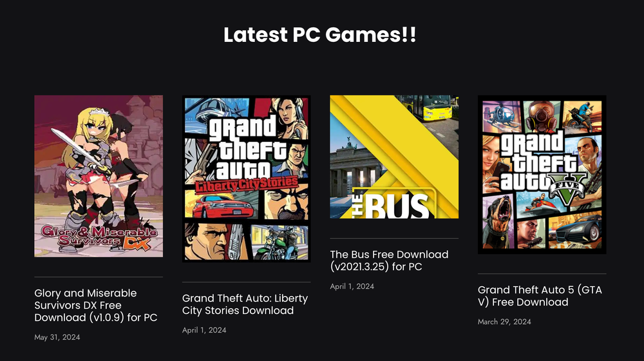Click April 1, 2024 date under Liberty City Stories
Image resolution: width=644 pixels, height=361 pixels.
pos(204,330)
